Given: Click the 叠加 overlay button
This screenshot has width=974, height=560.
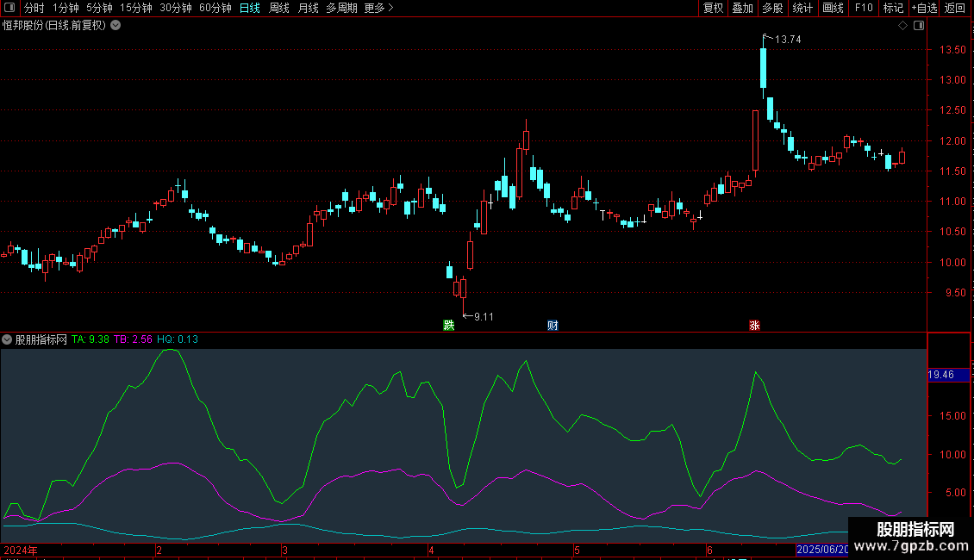Looking at the screenshot, I should coord(743,8).
